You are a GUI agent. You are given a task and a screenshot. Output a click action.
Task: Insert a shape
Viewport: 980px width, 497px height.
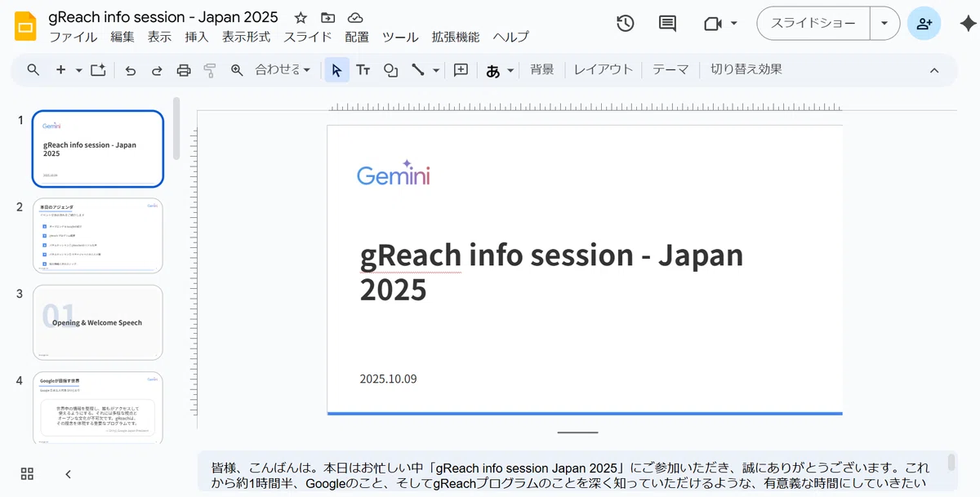[390, 70]
